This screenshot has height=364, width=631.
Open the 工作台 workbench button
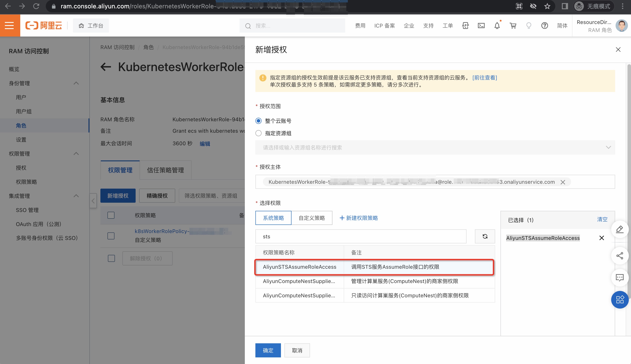pyautogui.click(x=91, y=26)
